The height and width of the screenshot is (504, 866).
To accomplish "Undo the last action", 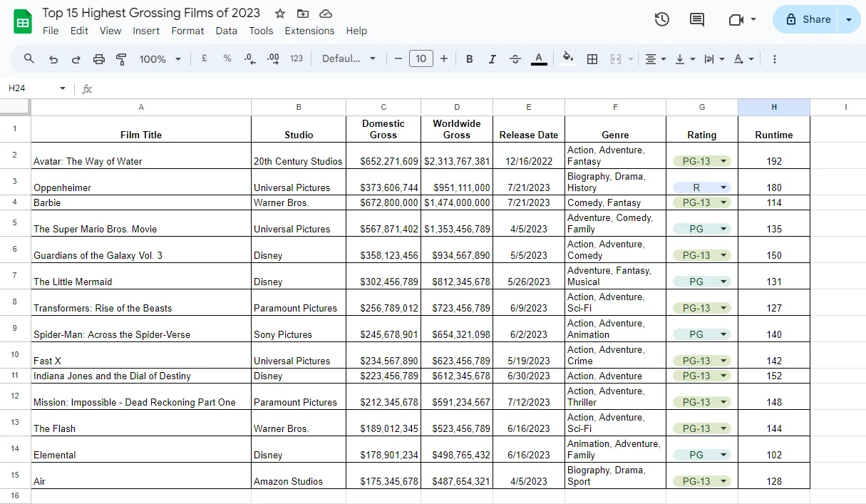I will [53, 58].
